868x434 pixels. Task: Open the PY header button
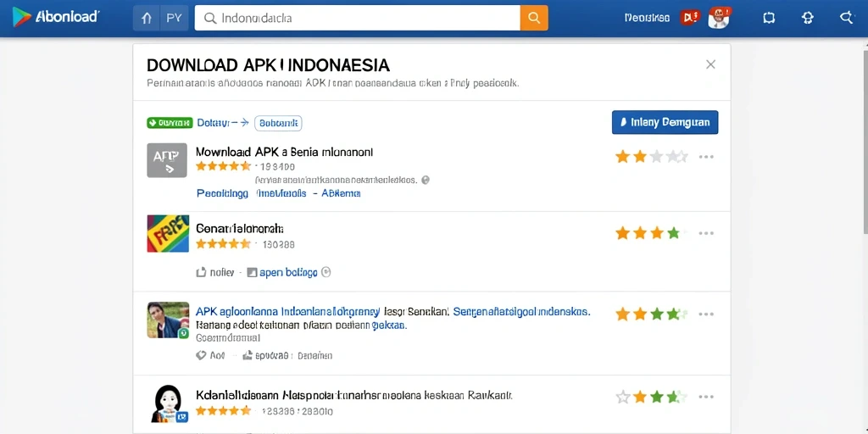175,19
